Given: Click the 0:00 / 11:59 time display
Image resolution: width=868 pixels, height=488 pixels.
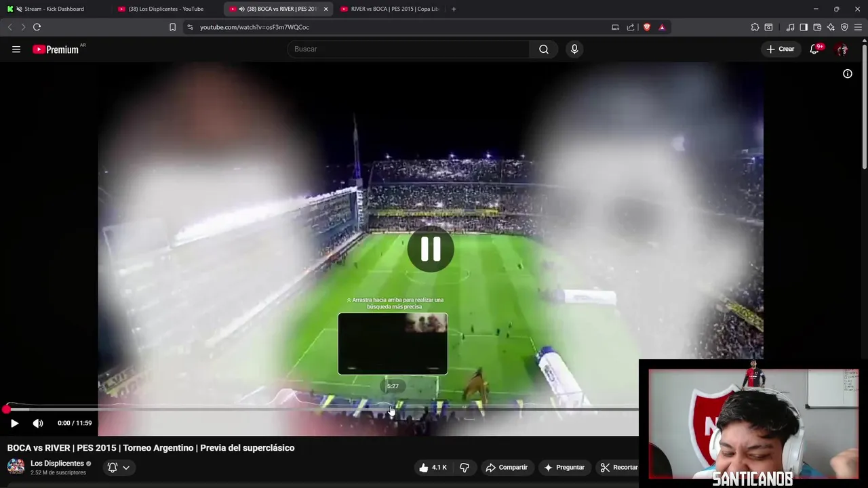Looking at the screenshot, I should [x=75, y=423].
